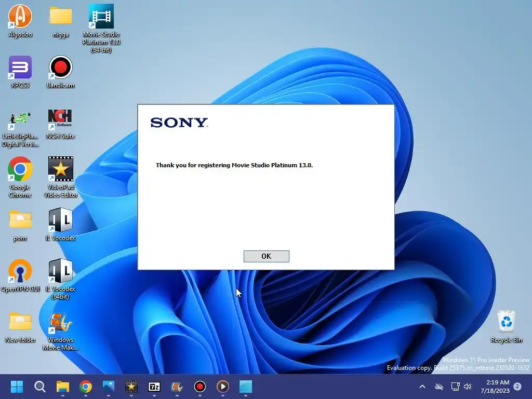Switch to Bandicam recorder in the taskbar

(200, 387)
